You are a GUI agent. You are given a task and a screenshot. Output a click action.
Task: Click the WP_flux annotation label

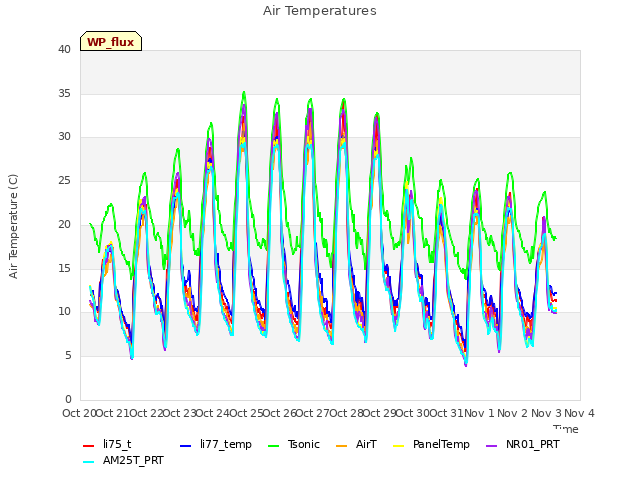coord(111,41)
